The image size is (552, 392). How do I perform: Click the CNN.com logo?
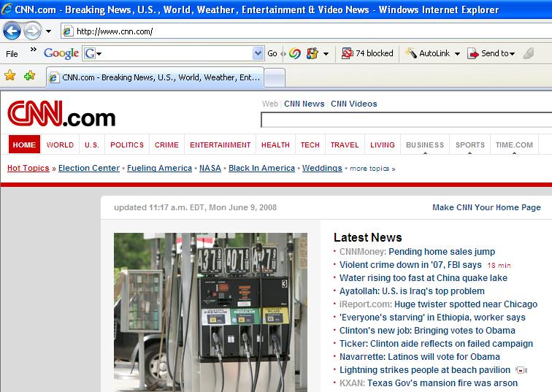(61, 115)
